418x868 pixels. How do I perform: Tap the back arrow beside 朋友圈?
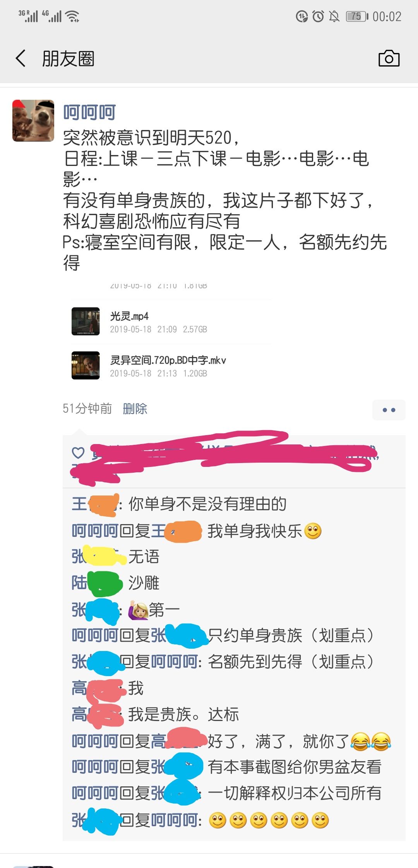point(21,58)
